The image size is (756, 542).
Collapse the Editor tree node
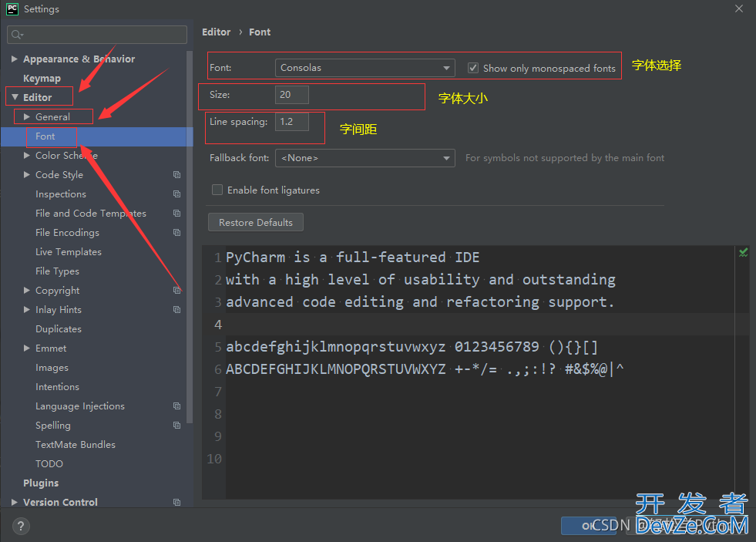(x=15, y=97)
